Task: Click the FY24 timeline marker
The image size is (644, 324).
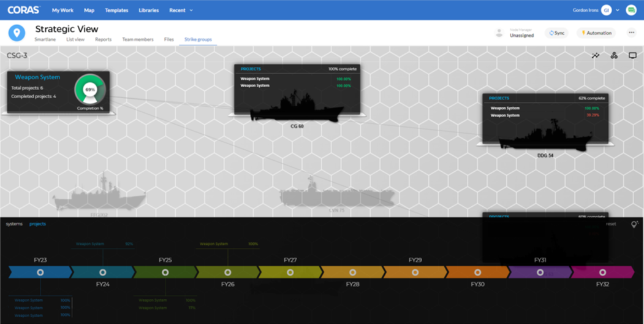Action: point(103,272)
